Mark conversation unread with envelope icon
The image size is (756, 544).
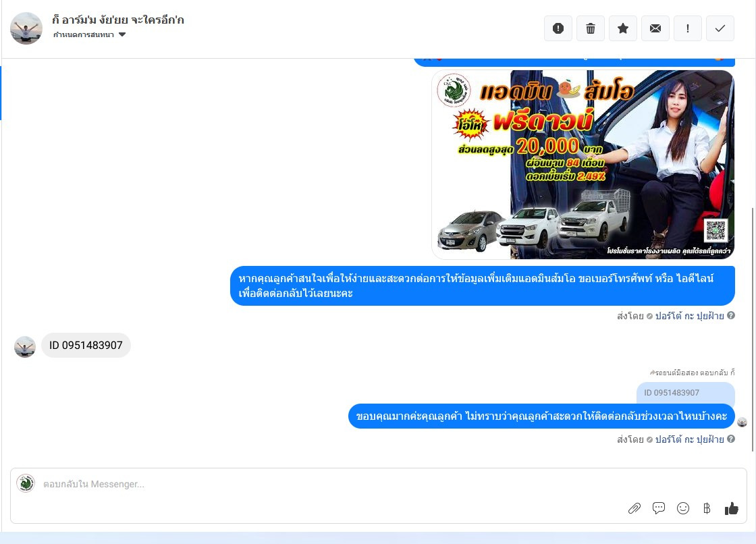pos(655,28)
